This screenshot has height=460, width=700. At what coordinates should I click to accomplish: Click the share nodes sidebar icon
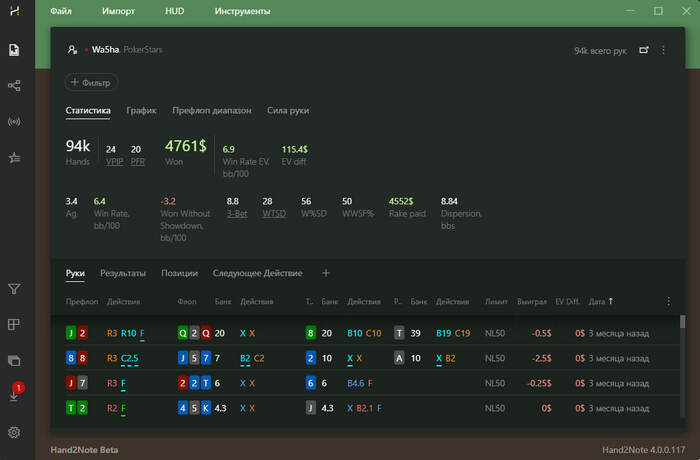pyautogui.click(x=15, y=86)
